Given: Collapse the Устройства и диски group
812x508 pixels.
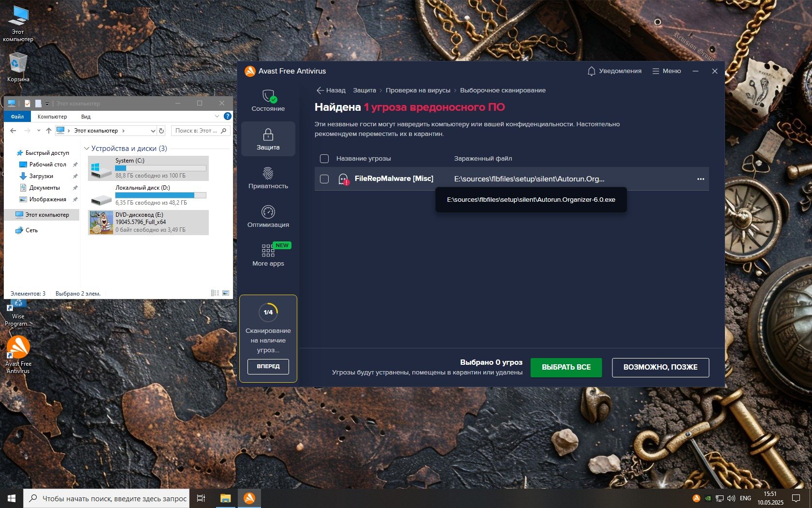Looking at the screenshot, I should pyautogui.click(x=87, y=149).
